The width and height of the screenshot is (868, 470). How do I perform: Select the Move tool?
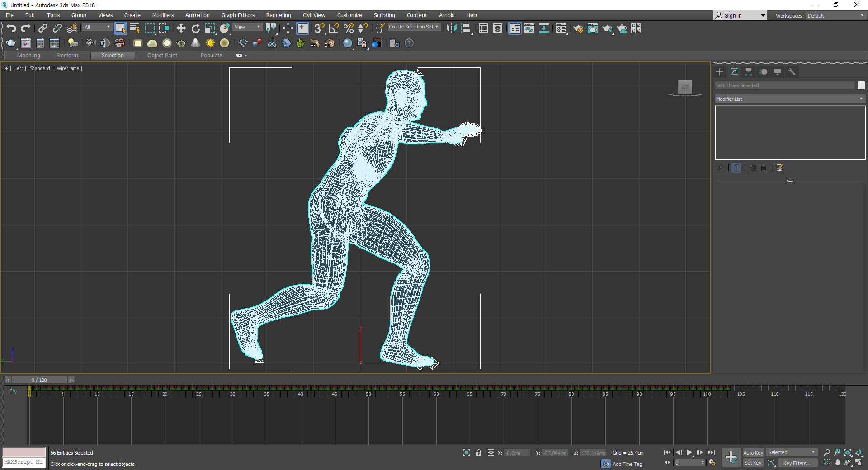181,28
